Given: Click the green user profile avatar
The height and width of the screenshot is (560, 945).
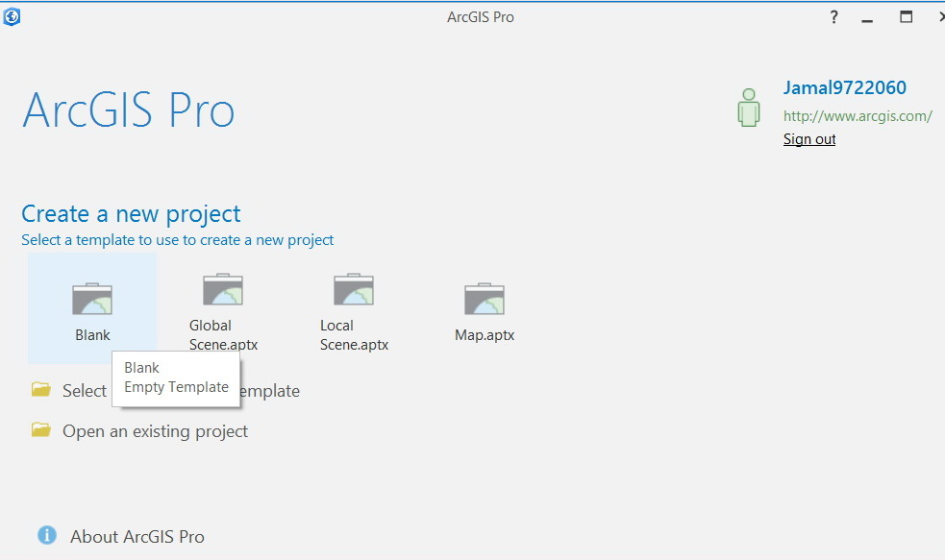Looking at the screenshot, I should coord(749,108).
